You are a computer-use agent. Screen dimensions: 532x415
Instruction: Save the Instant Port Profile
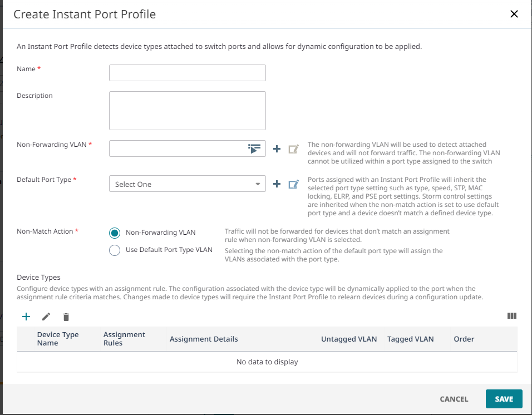tap(504, 399)
